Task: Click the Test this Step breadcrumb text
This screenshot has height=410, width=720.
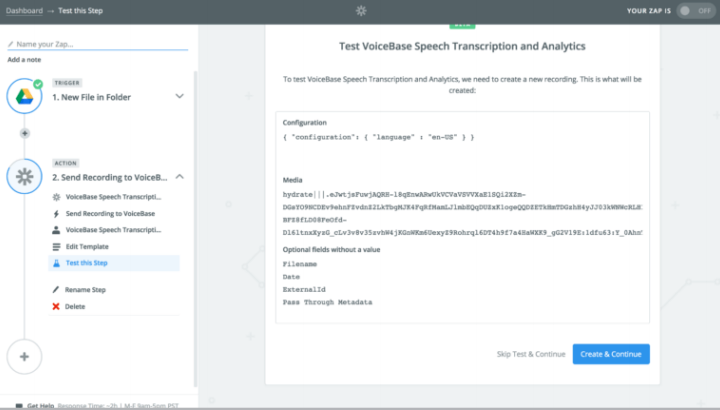Action: point(80,11)
